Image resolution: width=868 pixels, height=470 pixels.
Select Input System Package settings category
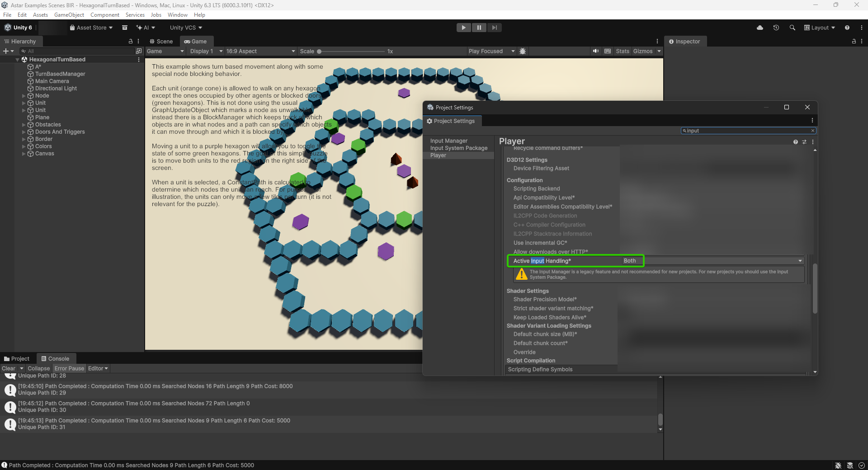click(x=458, y=148)
